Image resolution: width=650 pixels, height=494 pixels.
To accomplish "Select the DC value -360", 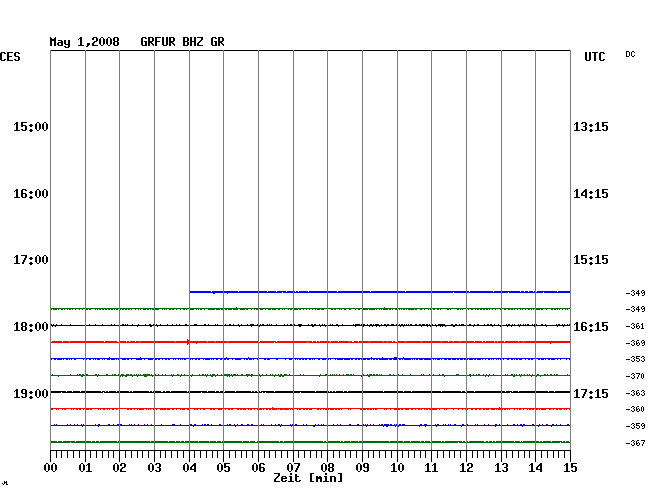I will [635, 409].
